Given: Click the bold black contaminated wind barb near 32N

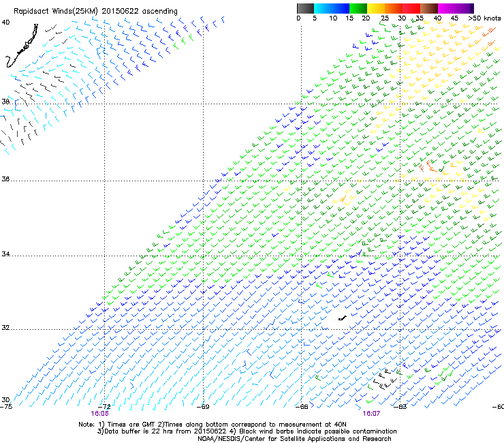Looking at the screenshot, I should 343,318.
